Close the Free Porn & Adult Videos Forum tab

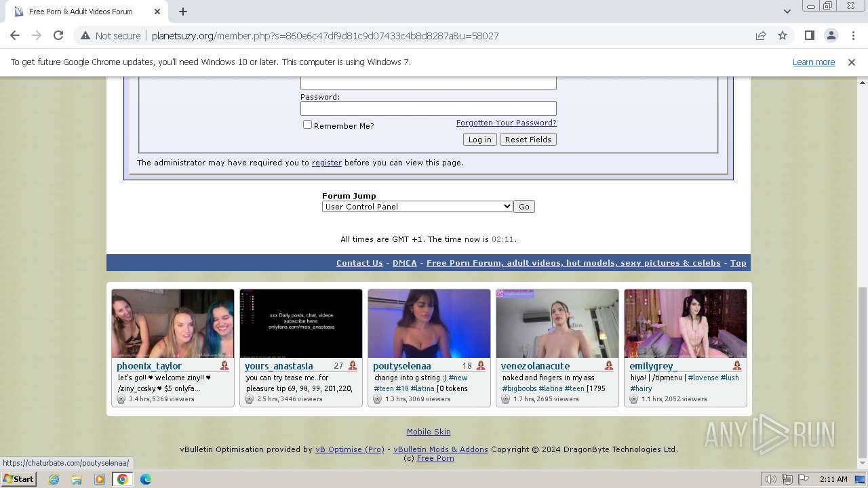[157, 12]
